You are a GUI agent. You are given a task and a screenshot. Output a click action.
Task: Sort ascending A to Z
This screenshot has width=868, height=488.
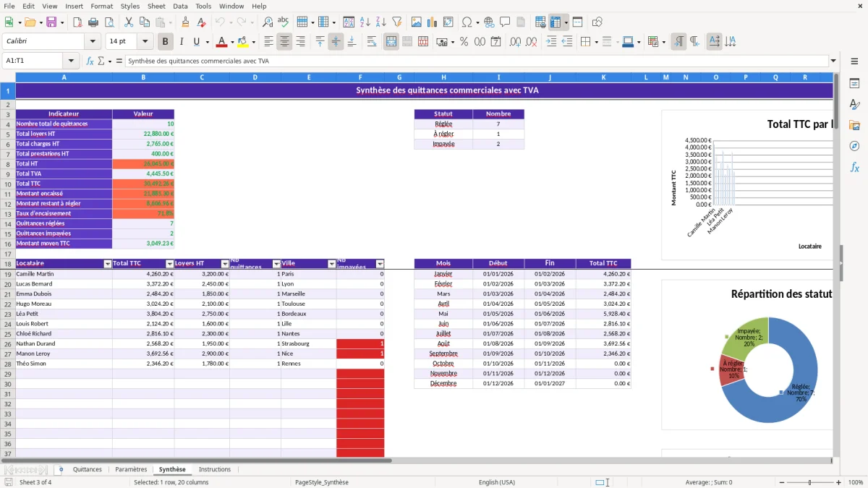pyautogui.click(x=365, y=22)
